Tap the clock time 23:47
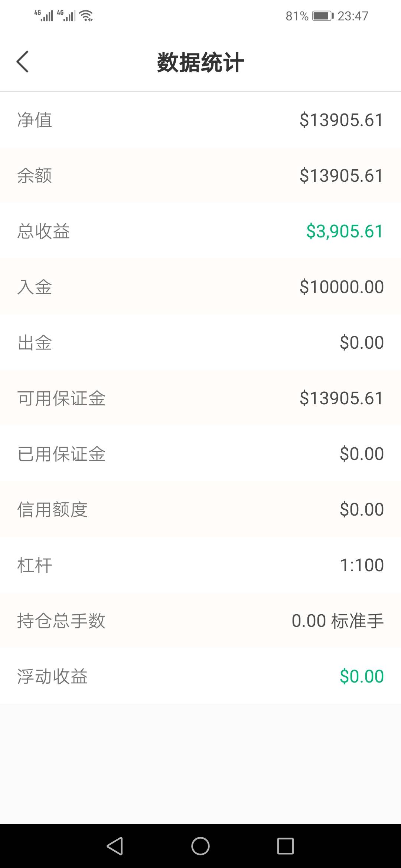 coord(353,16)
